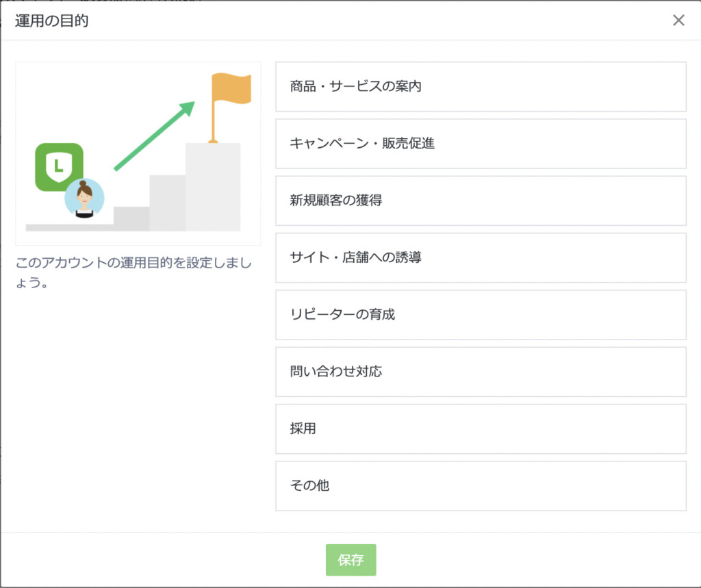Image resolution: width=701 pixels, height=588 pixels.
Task: Choose キャンペーン・販売促進 as the purpose
Action: (x=481, y=144)
